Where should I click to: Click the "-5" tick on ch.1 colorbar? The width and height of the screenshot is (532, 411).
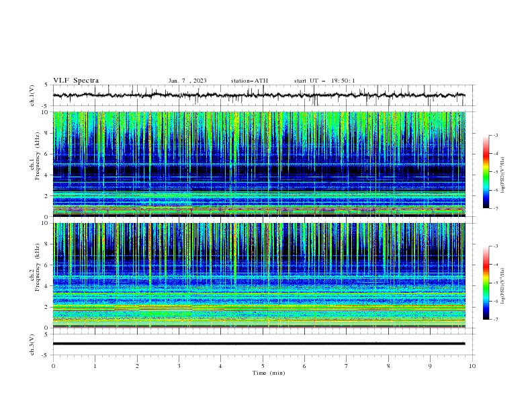click(x=496, y=172)
